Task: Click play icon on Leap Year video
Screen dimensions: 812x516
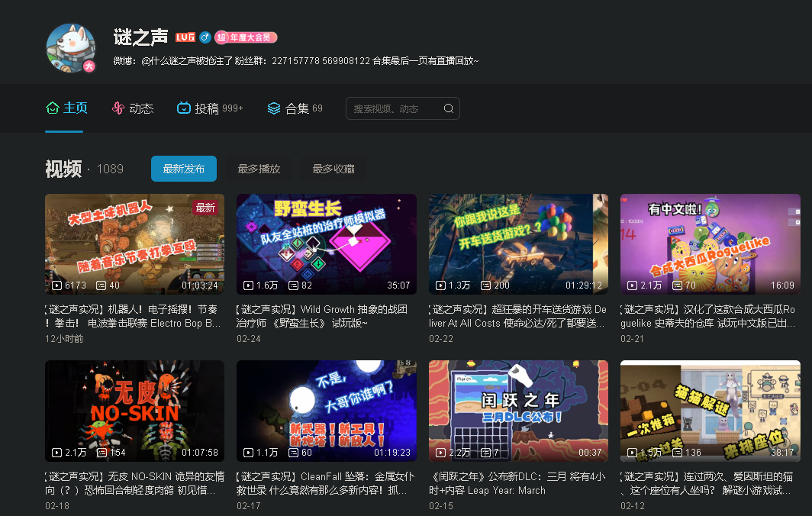Action: click(x=440, y=453)
